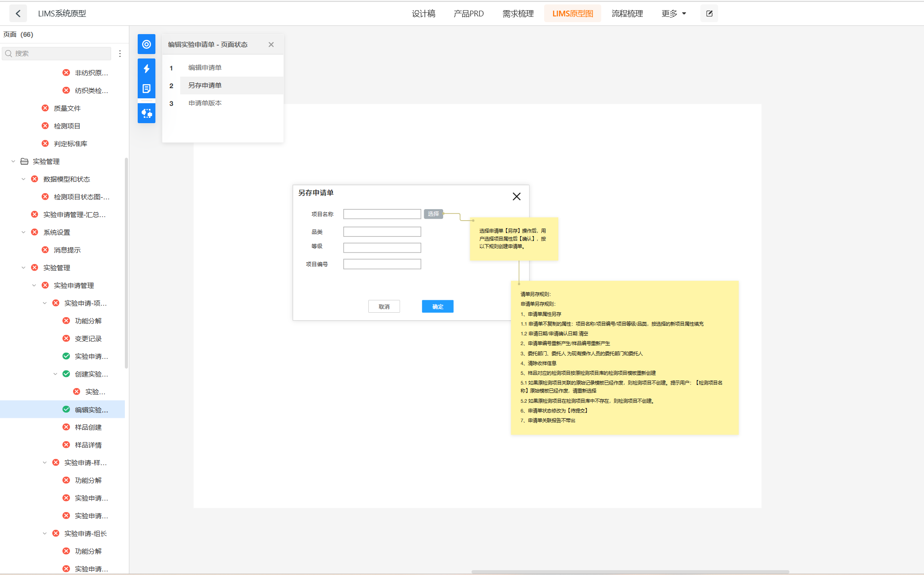Switch to the 产品PRD tab

point(468,14)
